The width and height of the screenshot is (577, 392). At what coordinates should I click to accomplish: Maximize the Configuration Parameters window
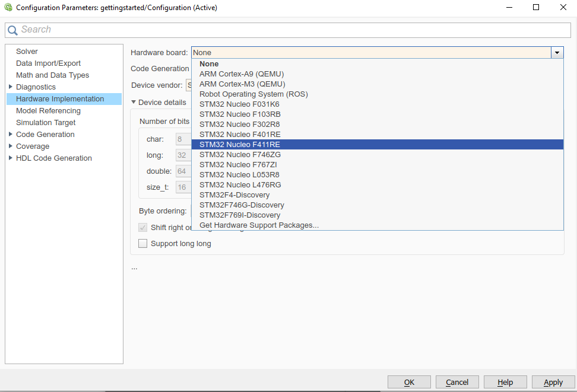point(536,7)
